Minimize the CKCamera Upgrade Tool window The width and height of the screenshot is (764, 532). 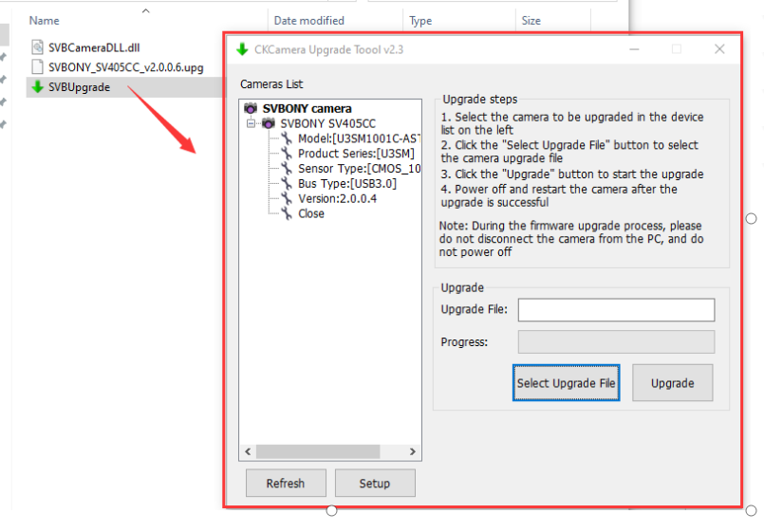coord(634,49)
